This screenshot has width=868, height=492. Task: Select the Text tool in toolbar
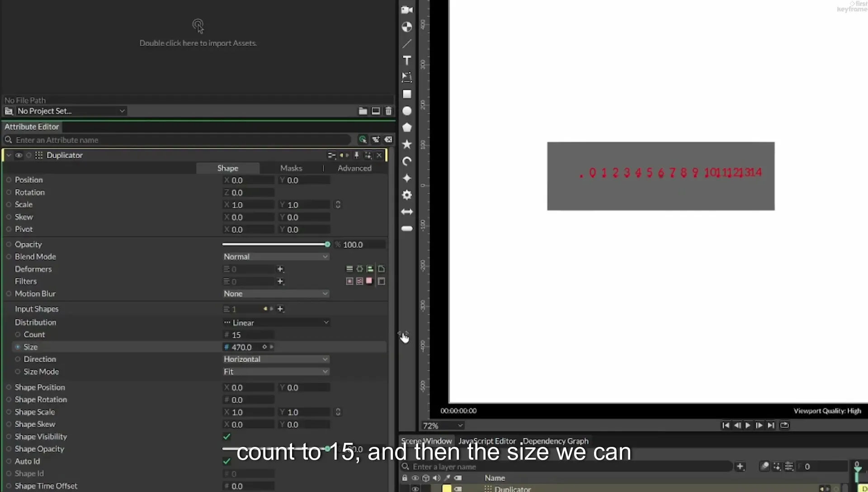(x=407, y=60)
